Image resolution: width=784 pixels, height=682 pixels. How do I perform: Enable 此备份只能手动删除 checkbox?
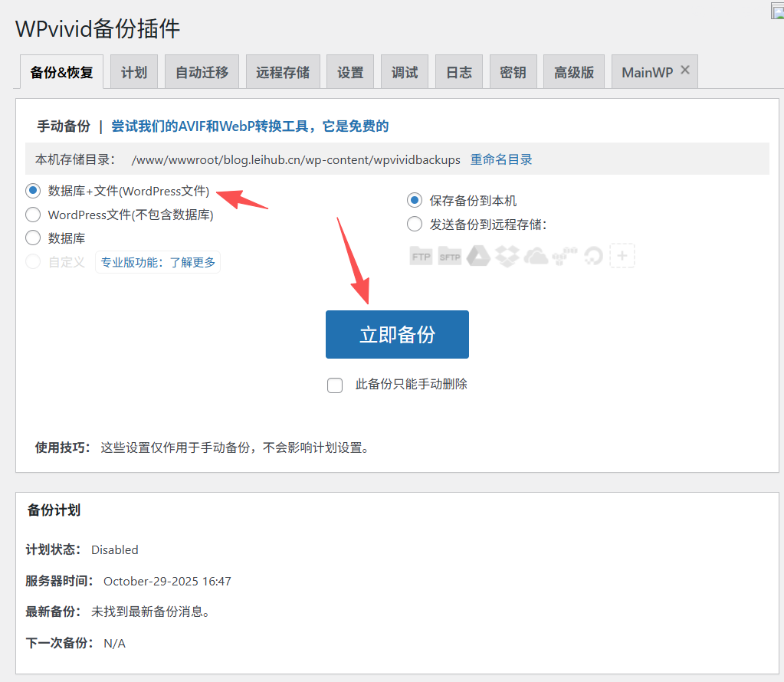tap(335, 385)
